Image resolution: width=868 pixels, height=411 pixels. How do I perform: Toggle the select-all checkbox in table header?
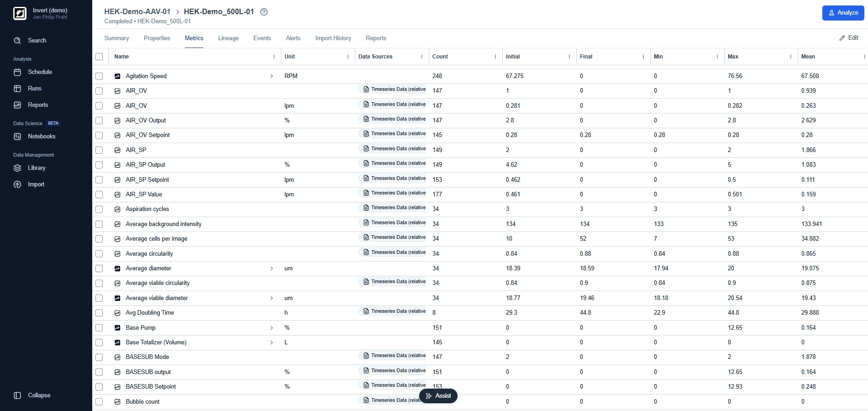[99, 57]
